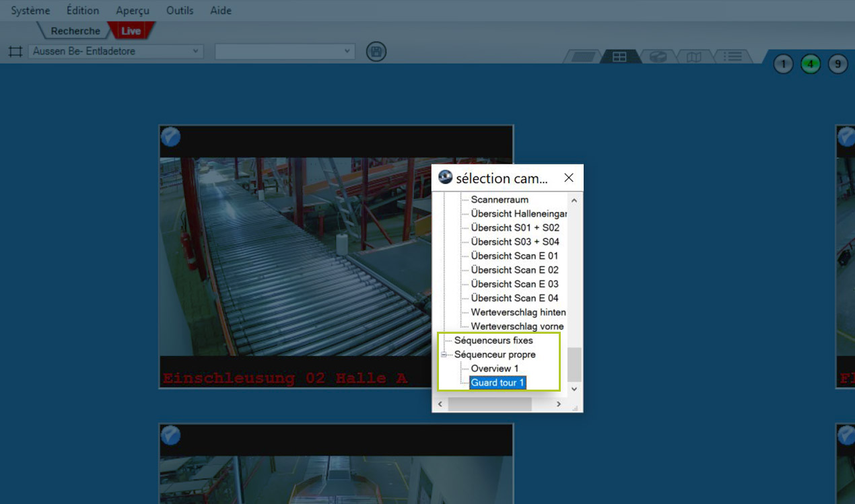This screenshot has height=504, width=855.
Task: Click the check badge on Einschleusung 02 Halle A tile
Action: pos(171,137)
